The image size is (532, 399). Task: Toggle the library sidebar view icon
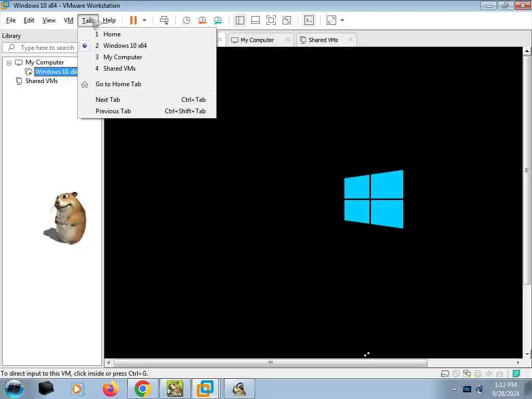point(240,20)
